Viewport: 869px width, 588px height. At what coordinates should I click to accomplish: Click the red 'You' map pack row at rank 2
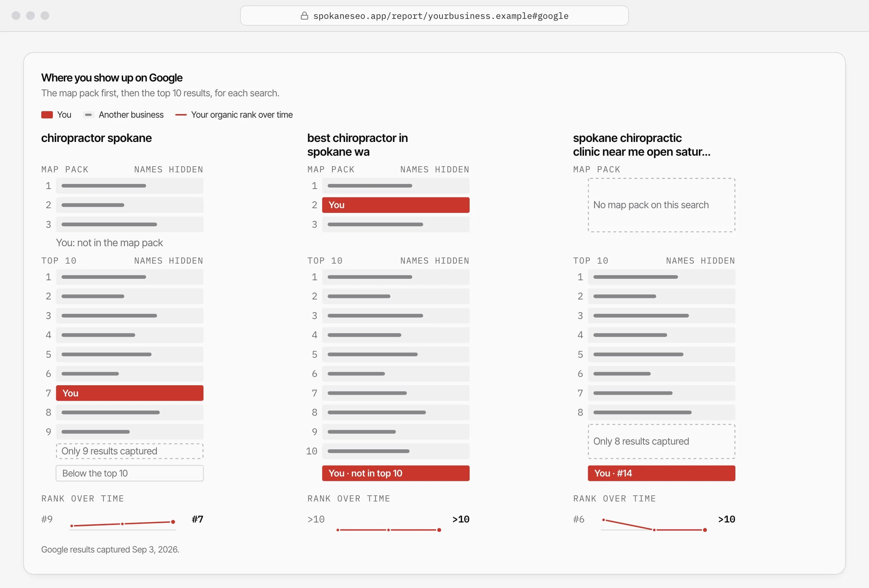[x=396, y=205]
